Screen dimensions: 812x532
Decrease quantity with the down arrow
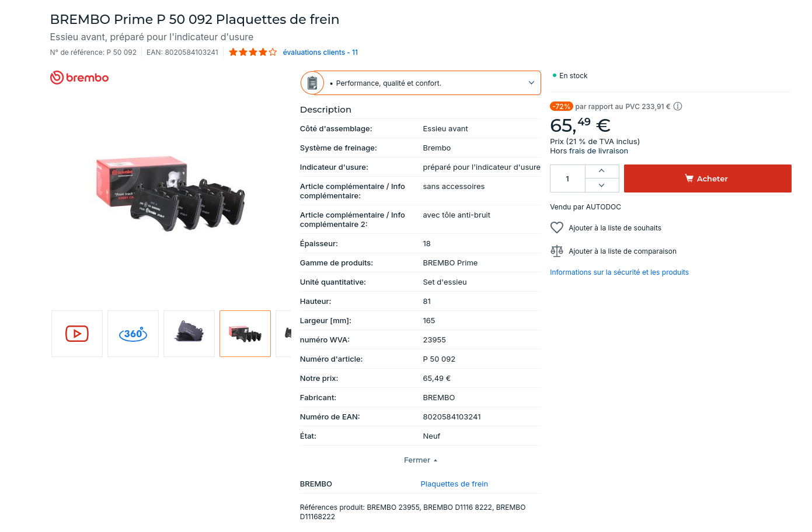coord(602,185)
